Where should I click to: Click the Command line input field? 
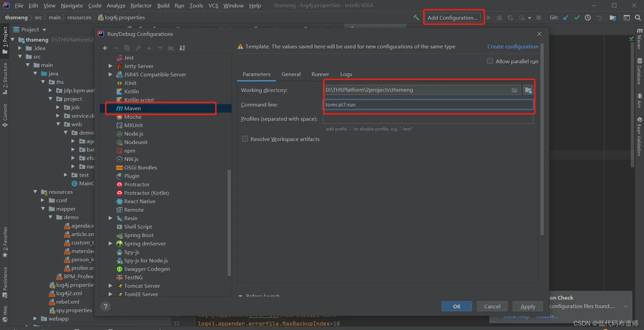point(428,105)
